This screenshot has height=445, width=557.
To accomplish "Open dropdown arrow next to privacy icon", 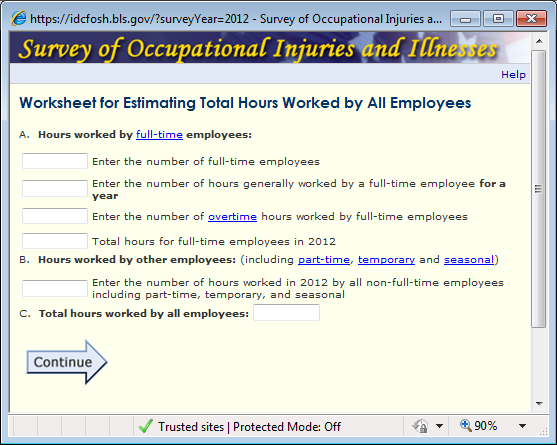I will pos(439,426).
